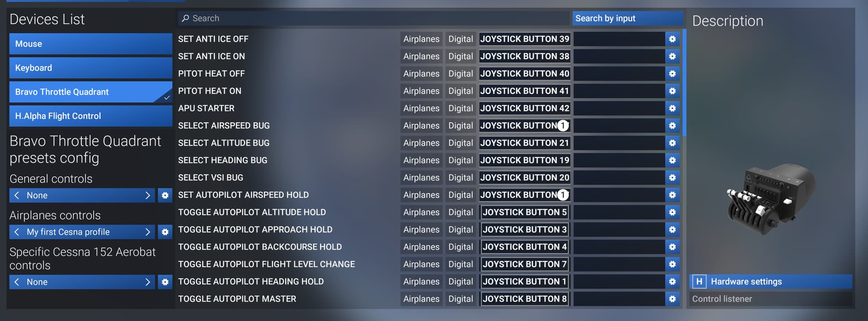Click JOYSTICK BUTTON 4 binding for BACKCOURSE HOLD
Image resolution: width=868 pixels, height=321 pixels.
[525, 247]
